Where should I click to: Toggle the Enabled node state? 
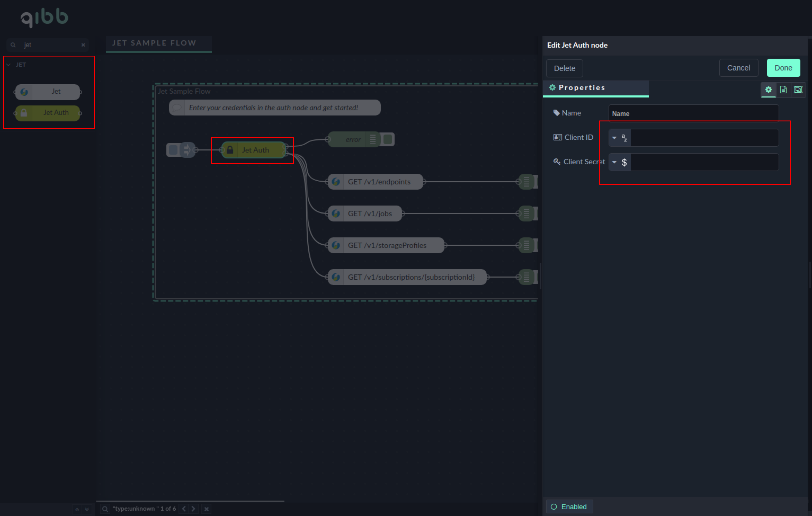(x=569, y=507)
